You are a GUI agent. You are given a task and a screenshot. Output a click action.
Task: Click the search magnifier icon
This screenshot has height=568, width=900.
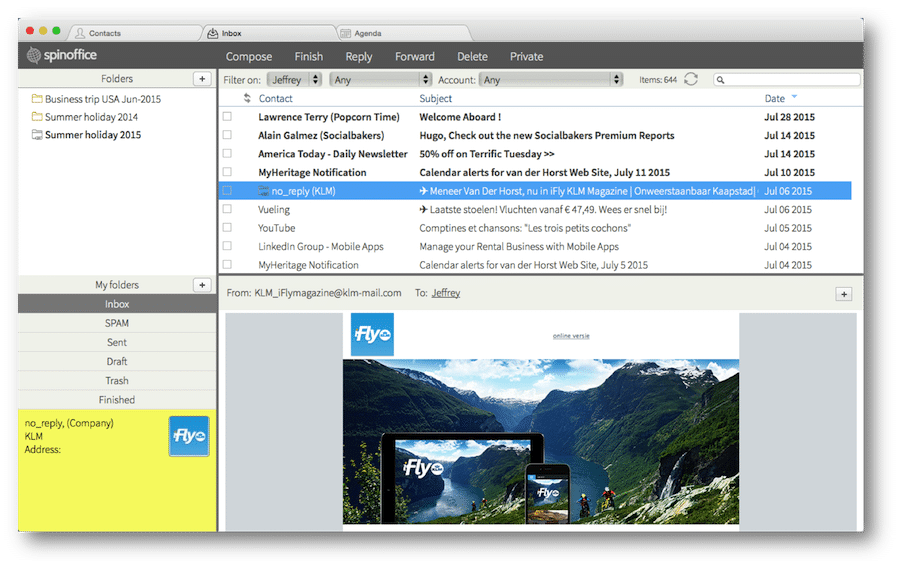[720, 80]
